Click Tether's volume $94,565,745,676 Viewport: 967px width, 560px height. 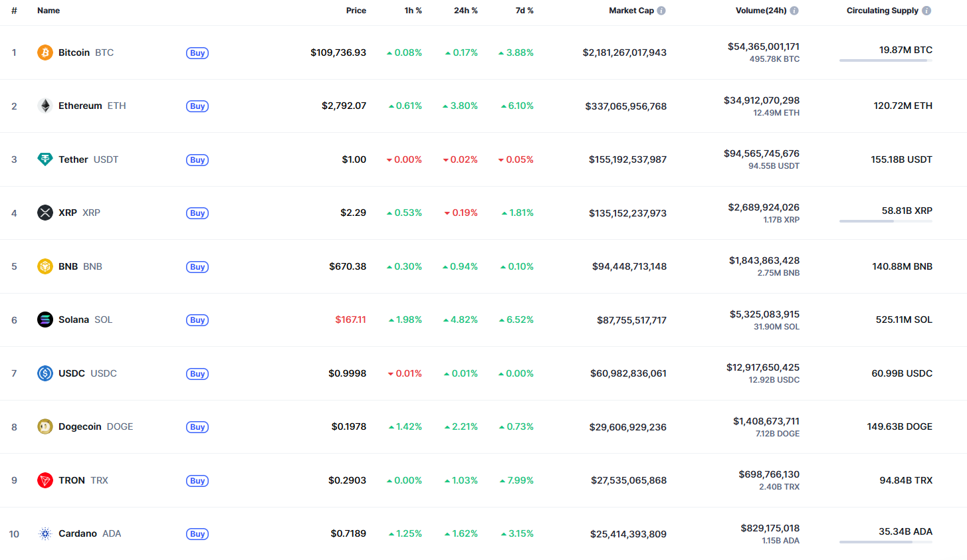tap(762, 153)
